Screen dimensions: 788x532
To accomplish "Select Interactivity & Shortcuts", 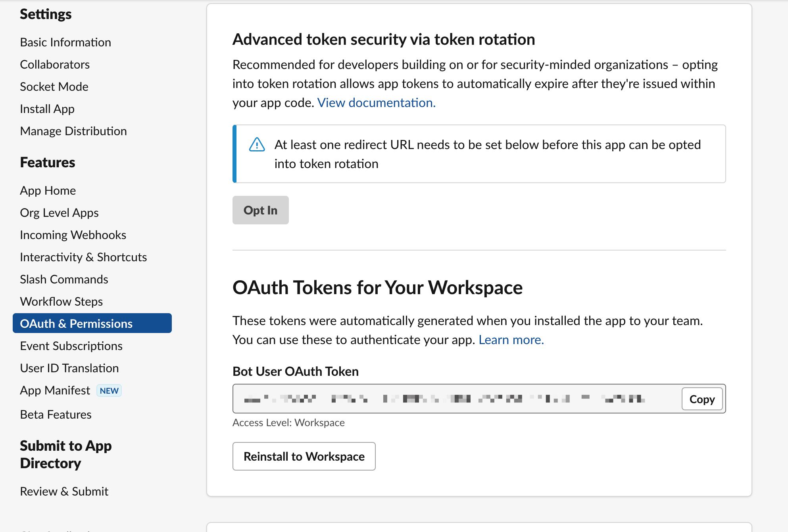I will point(83,257).
